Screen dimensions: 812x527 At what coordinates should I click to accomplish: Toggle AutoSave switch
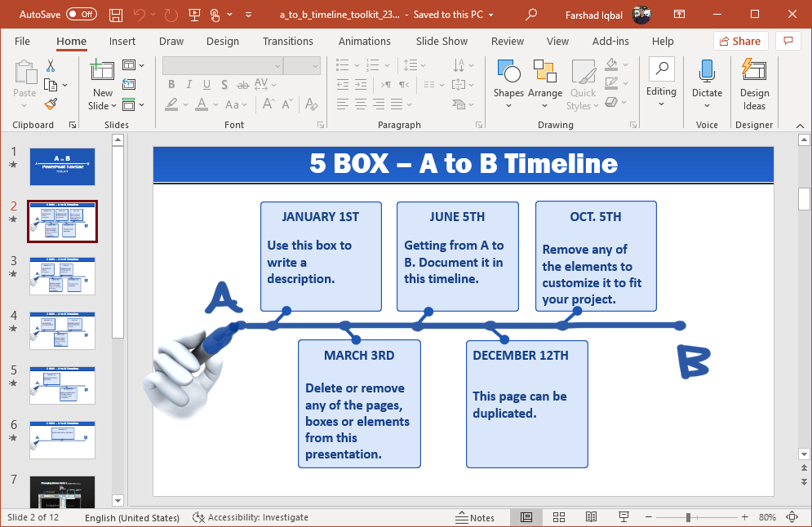click(x=81, y=15)
